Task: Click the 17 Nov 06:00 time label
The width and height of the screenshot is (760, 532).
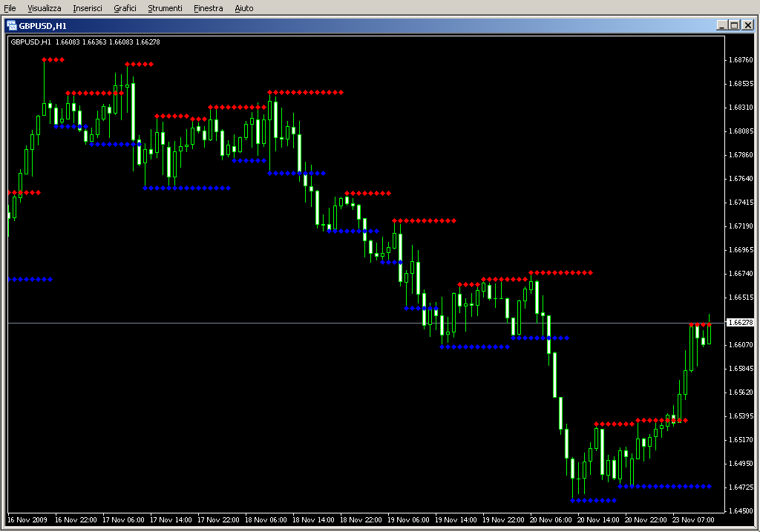Action: coord(123,520)
